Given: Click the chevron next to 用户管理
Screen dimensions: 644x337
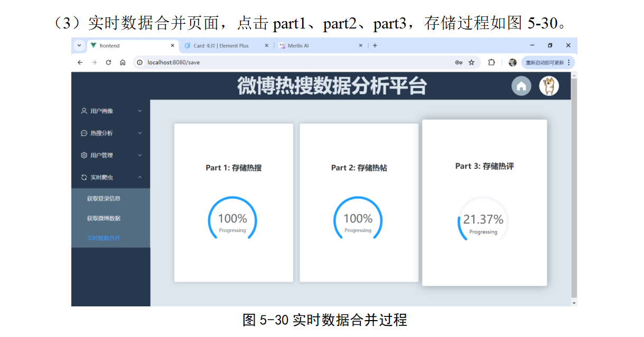Looking at the screenshot, I should (x=140, y=155).
